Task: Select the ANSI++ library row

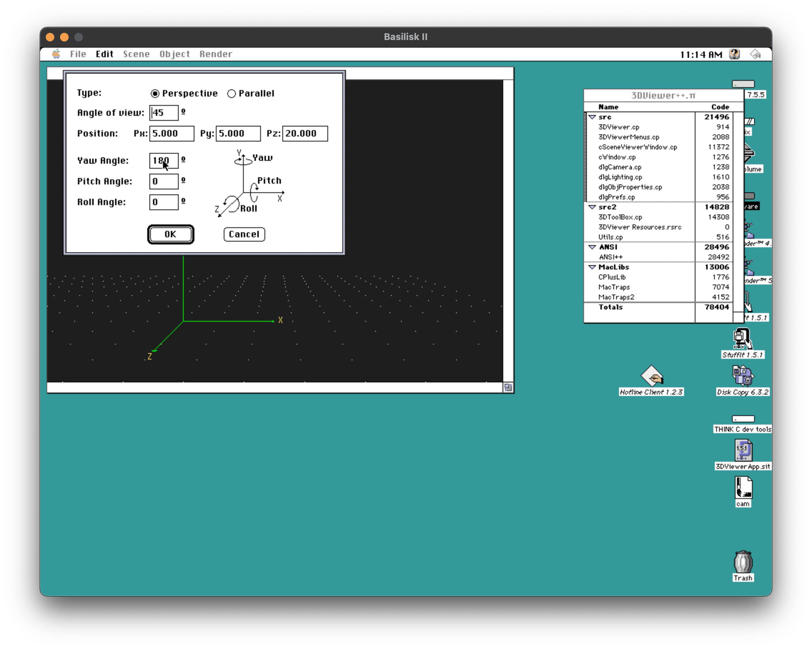Action: tap(658, 257)
